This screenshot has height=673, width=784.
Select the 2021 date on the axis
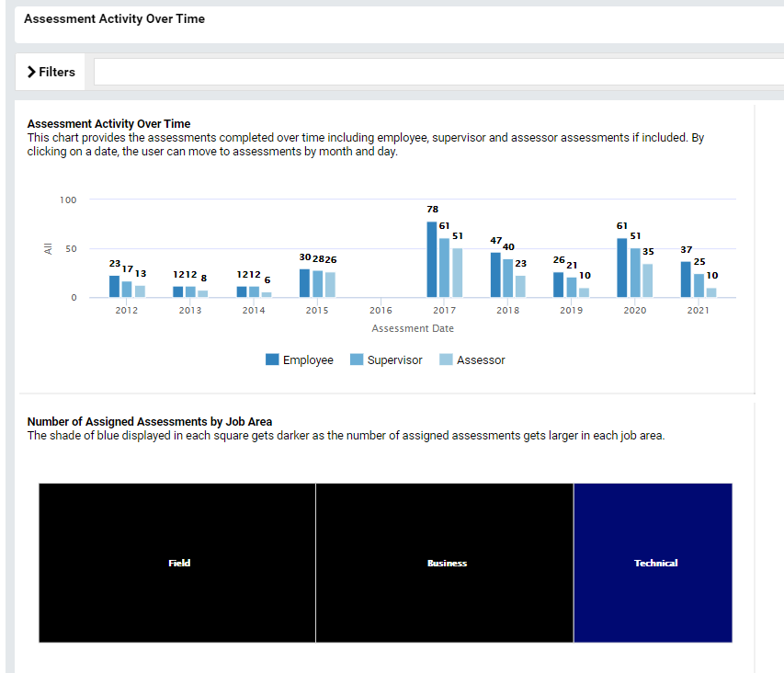point(698,311)
